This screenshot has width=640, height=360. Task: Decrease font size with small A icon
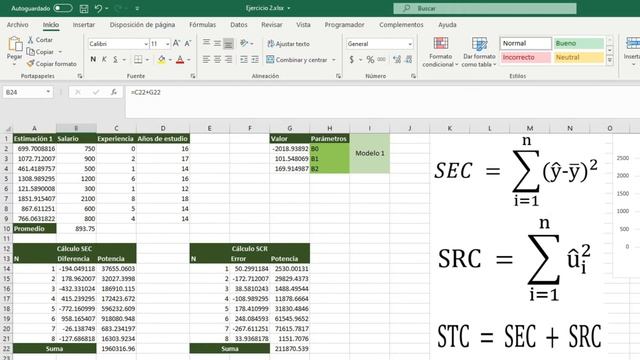point(188,43)
